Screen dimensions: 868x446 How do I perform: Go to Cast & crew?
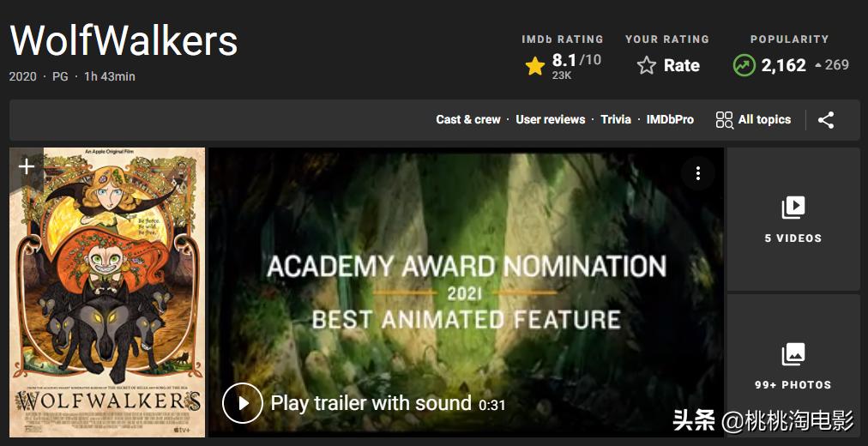(x=467, y=119)
